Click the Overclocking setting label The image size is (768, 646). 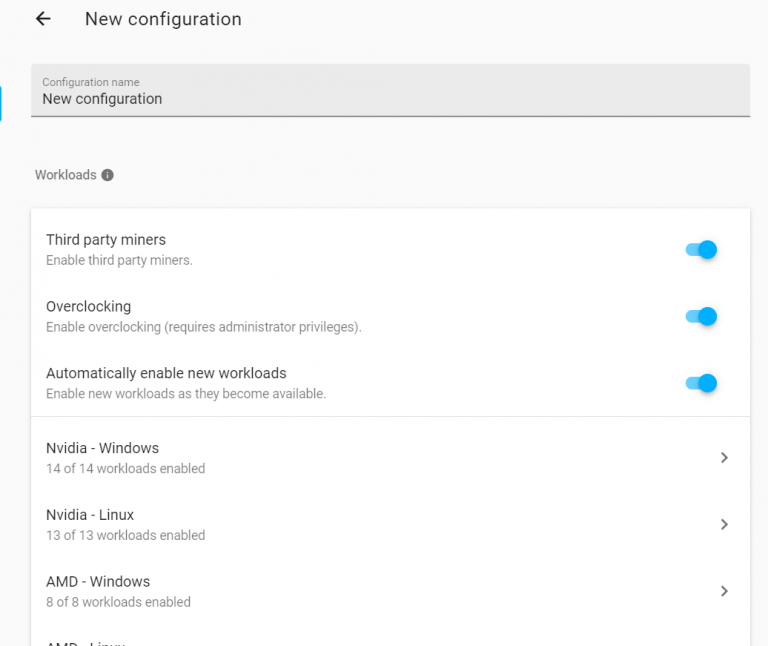click(x=89, y=307)
